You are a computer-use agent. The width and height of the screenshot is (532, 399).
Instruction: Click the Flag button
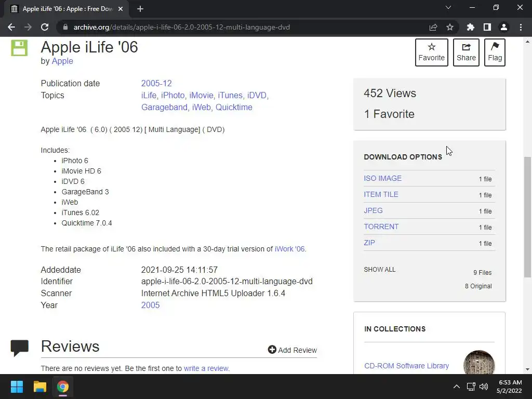click(x=495, y=52)
